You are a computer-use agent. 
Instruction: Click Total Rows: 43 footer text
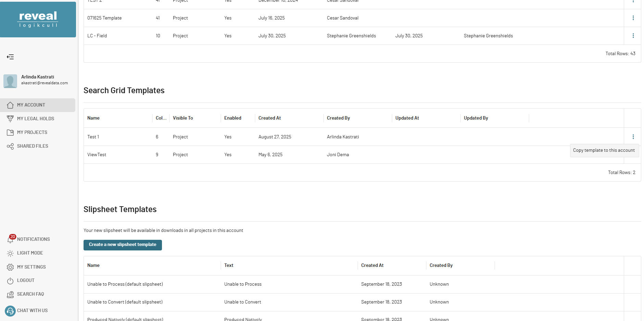(x=620, y=54)
